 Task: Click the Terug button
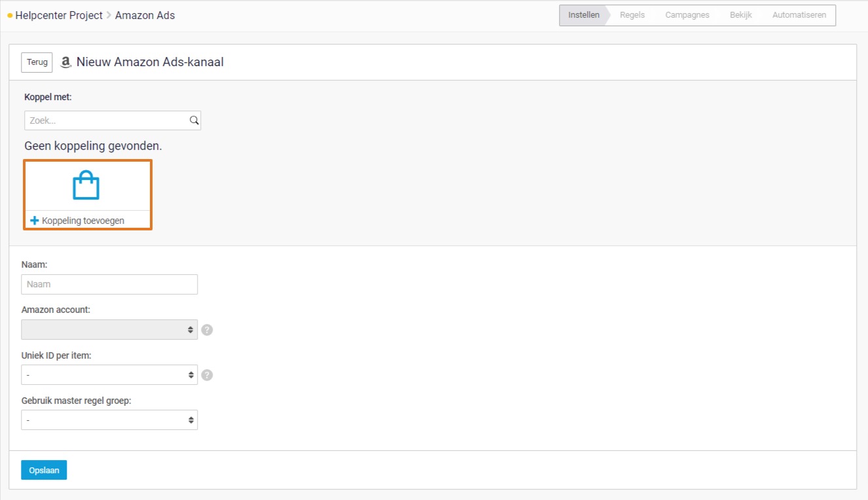[x=37, y=63]
